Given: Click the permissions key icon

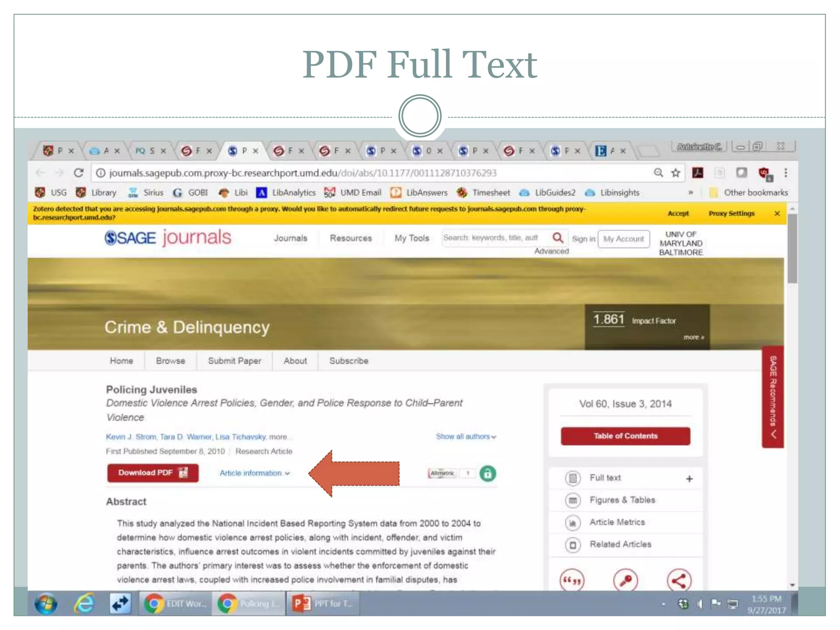Looking at the screenshot, I should [x=625, y=580].
